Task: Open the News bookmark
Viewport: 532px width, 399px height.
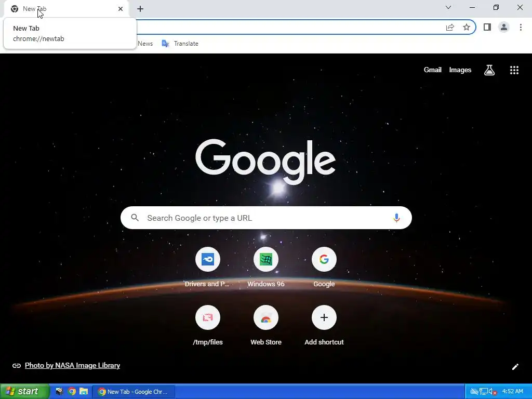Action: click(x=145, y=44)
